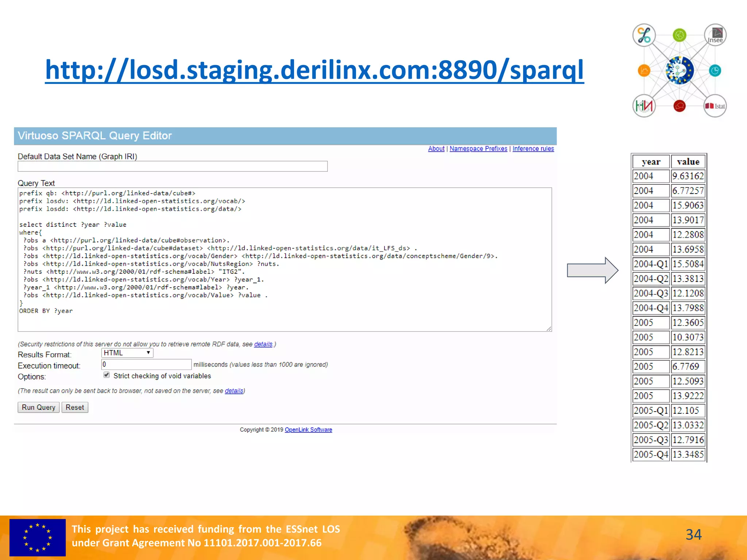The image size is (747, 560).
Task: Open the Results Format HTML dropdown
Action: (127, 353)
